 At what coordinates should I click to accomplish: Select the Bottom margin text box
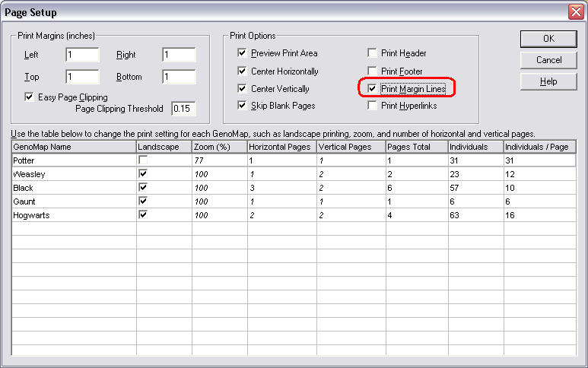pos(179,77)
